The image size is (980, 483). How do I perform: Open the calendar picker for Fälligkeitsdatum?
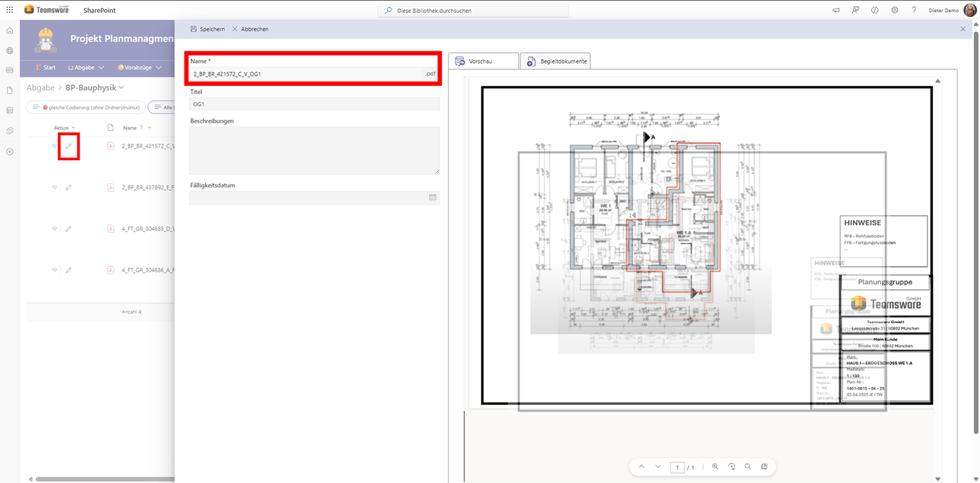point(433,198)
